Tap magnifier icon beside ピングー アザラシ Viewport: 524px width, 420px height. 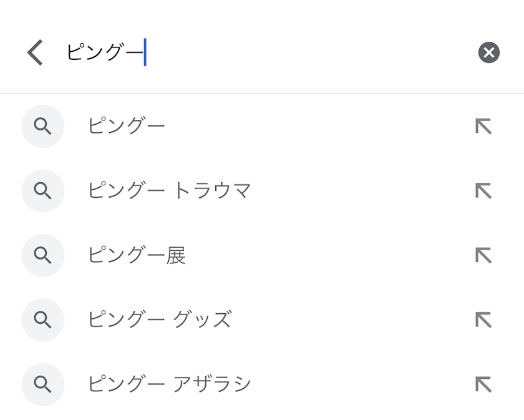point(43,384)
